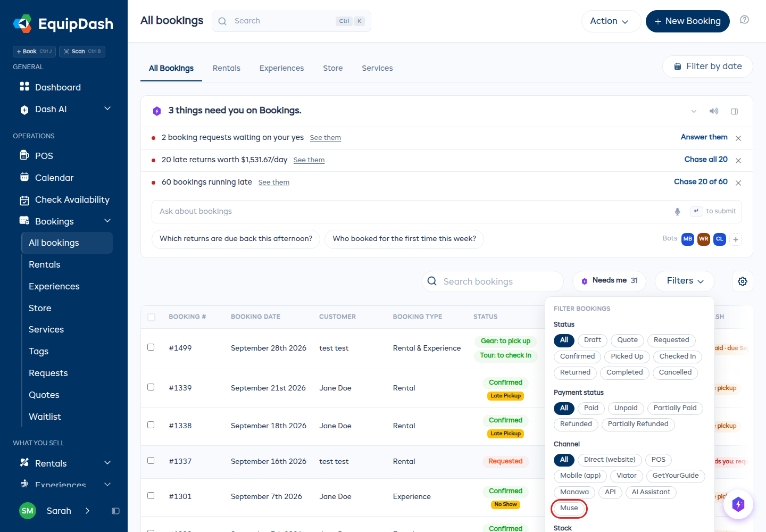
Task: Open table settings gear icon
Action: point(743,281)
